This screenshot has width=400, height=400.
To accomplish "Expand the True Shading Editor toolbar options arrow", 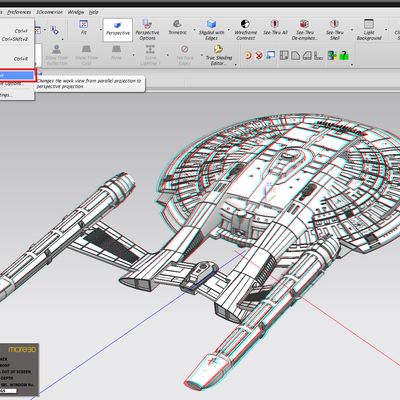I will [x=236, y=65].
